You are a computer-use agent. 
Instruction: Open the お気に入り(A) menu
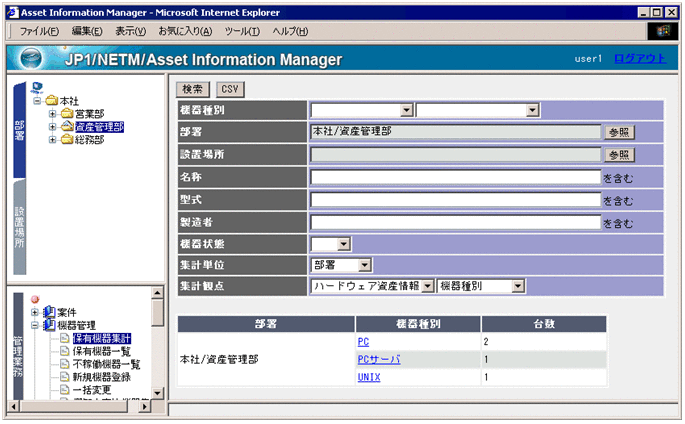click(185, 31)
